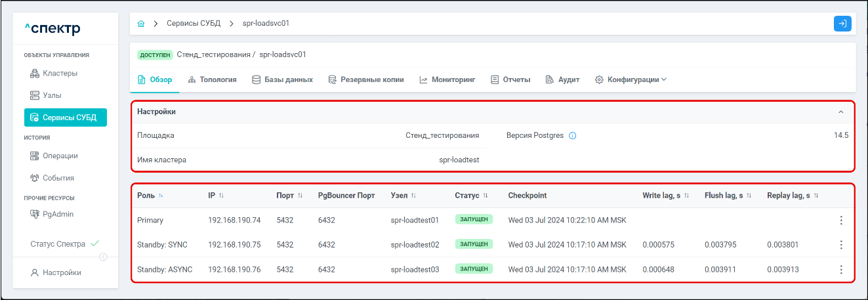Click Сервисы СУБД breadcrumb link
Screen dimensions: 868x300
[x=194, y=24]
